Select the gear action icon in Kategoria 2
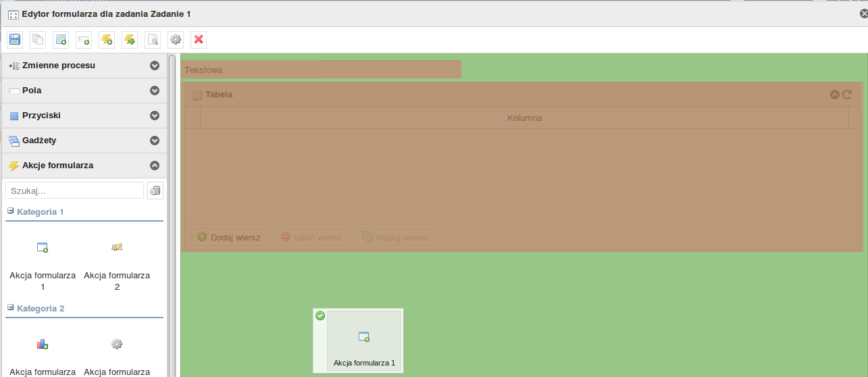Image resolution: width=868 pixels, height=377 pixels. 117,344
